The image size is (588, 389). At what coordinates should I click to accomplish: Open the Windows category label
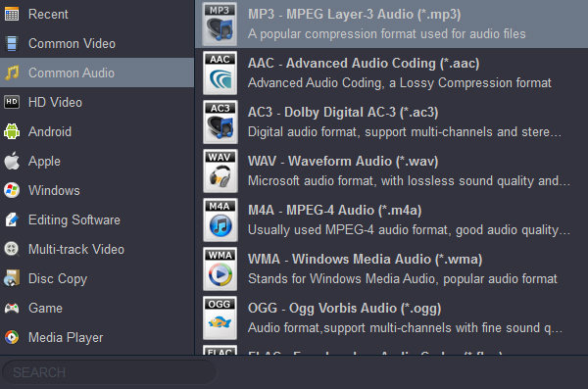click(x=54, y=190)
